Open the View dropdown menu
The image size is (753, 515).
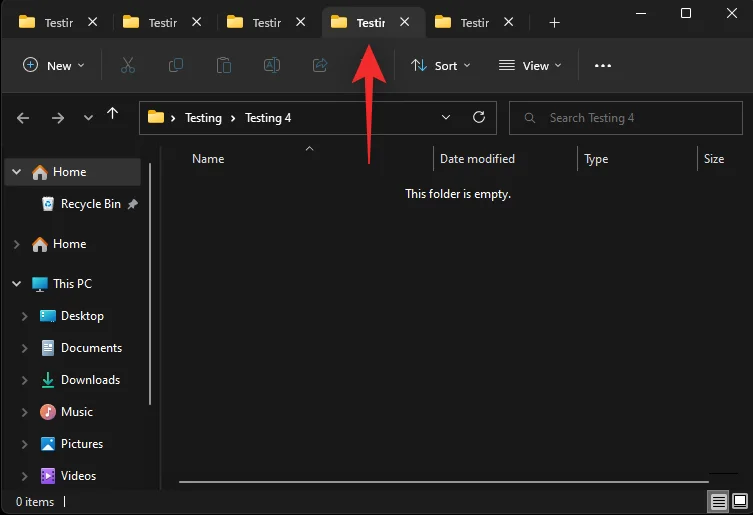[x=530, y=65]
